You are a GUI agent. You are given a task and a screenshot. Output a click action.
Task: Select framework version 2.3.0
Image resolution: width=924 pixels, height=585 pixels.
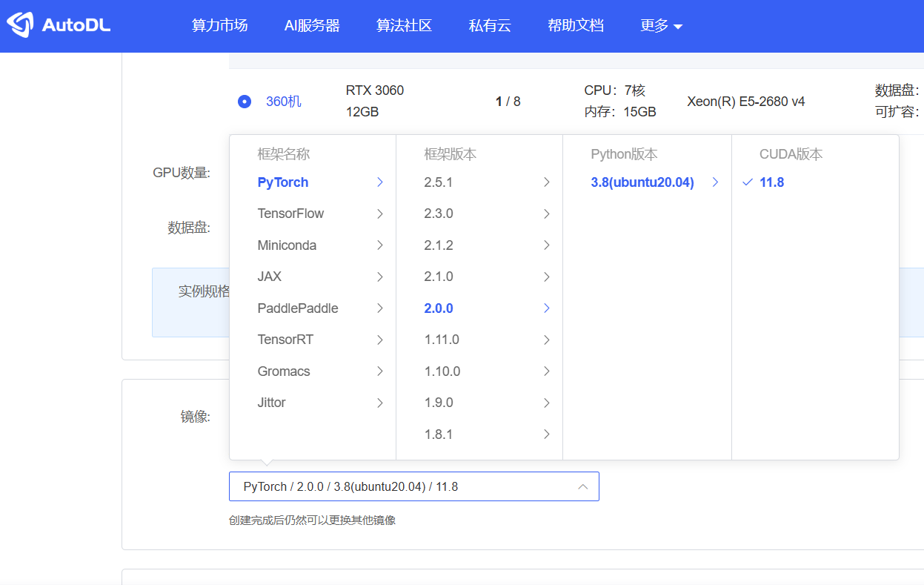click(x=438, y=214)
